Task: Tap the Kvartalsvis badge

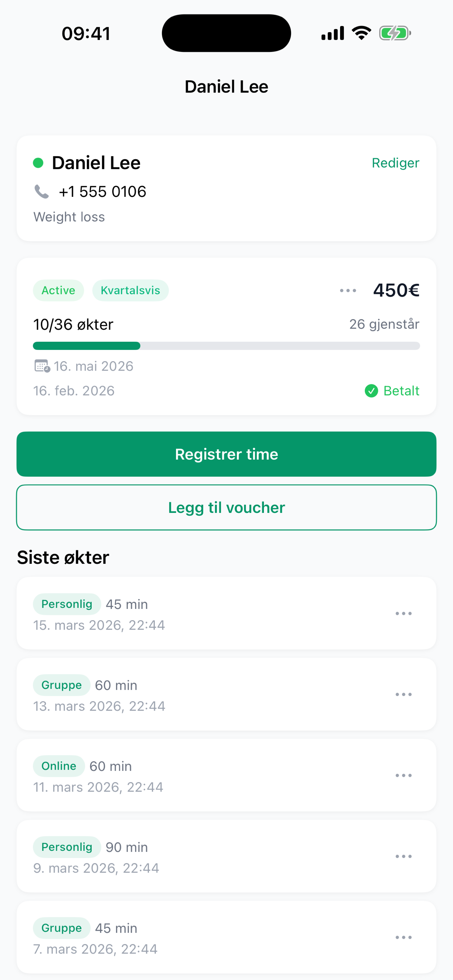Action: coord(130,291)
